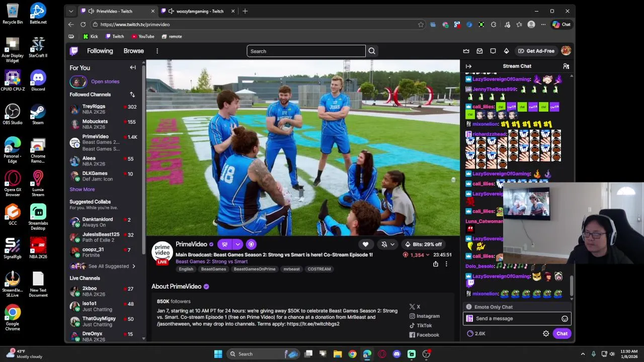
Task: Show hidden system tray icons
Action: click(583, 354)
